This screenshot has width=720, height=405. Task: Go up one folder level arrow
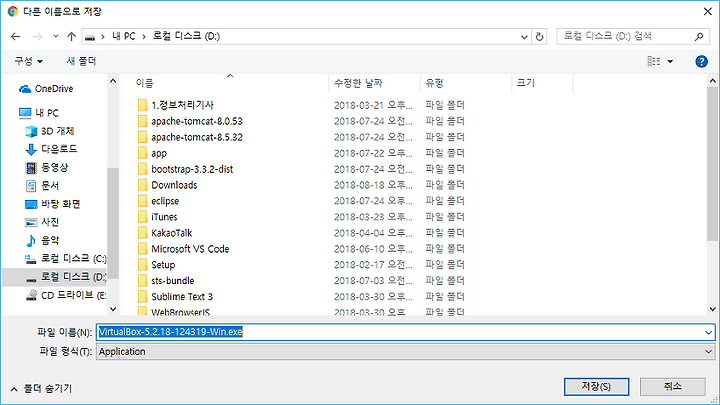click(71, 36)
